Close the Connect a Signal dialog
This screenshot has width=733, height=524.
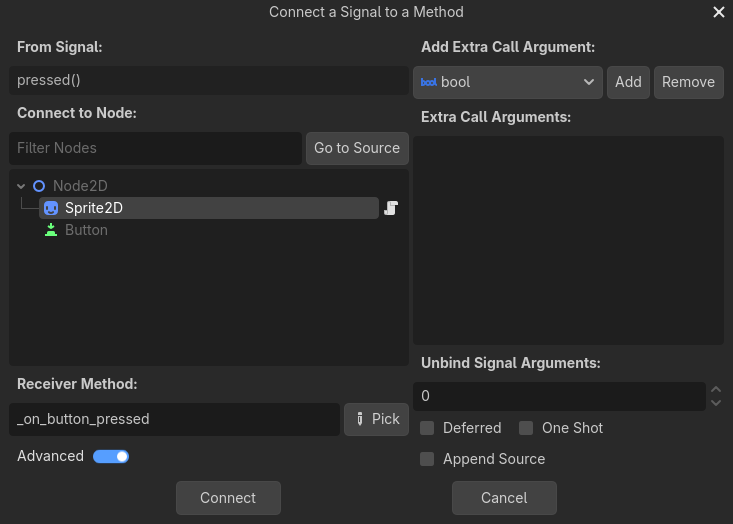click(x=718, y=13)
